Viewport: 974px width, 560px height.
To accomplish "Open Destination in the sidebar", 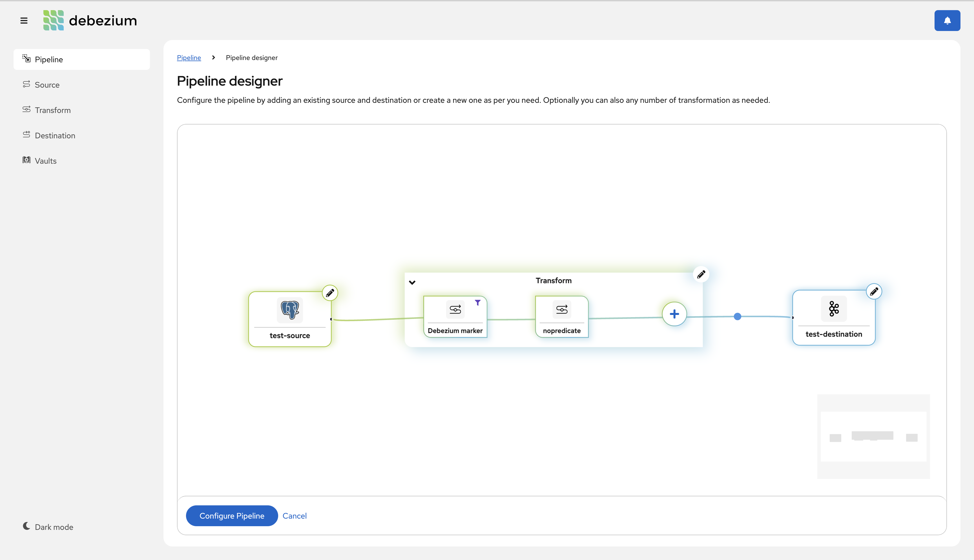I will (x=55, y=135).
